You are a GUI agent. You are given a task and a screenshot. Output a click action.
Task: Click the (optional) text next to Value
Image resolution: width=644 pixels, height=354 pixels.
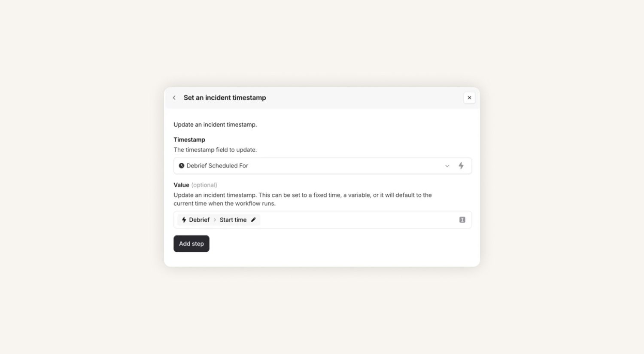(x=204, y=185)
